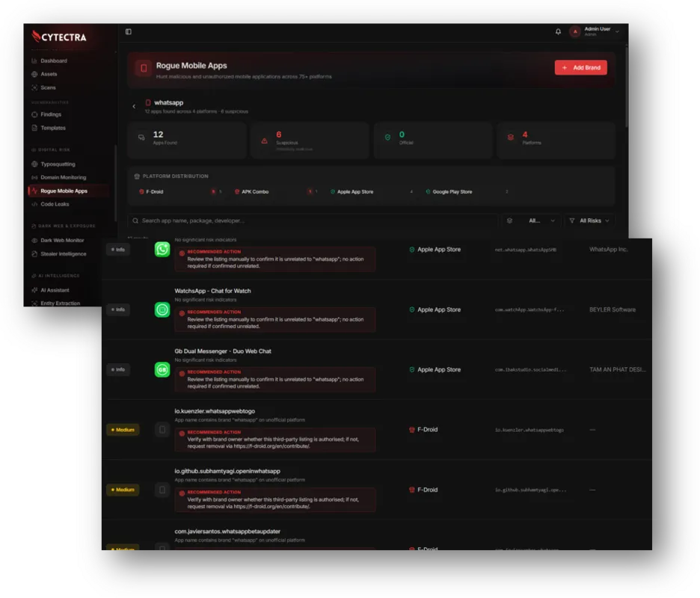Go back with the left chevron
The image size is (700, 598).
(x=134, y=106)
